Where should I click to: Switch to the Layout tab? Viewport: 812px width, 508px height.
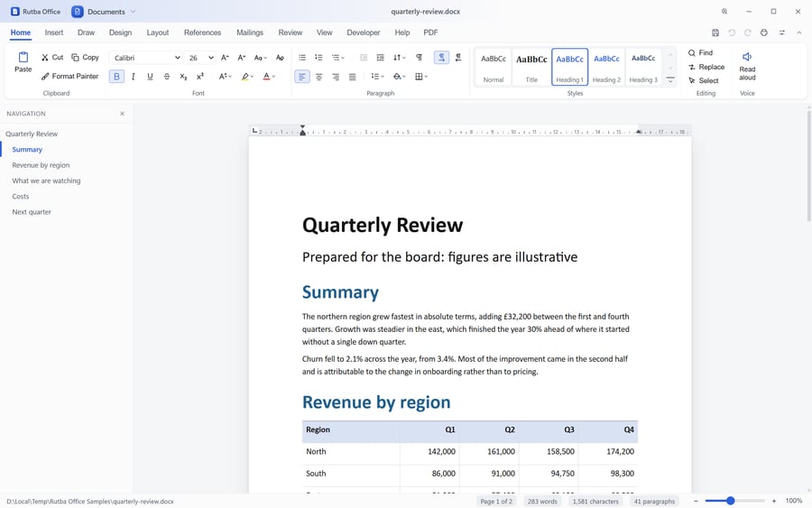pos(157,32)
